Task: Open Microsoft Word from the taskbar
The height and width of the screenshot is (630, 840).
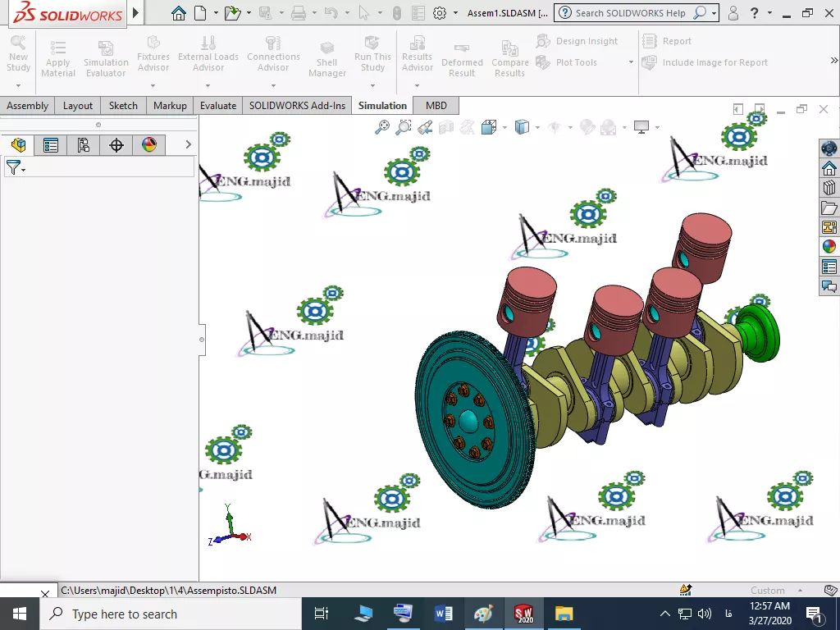Action: click(444, 614)
